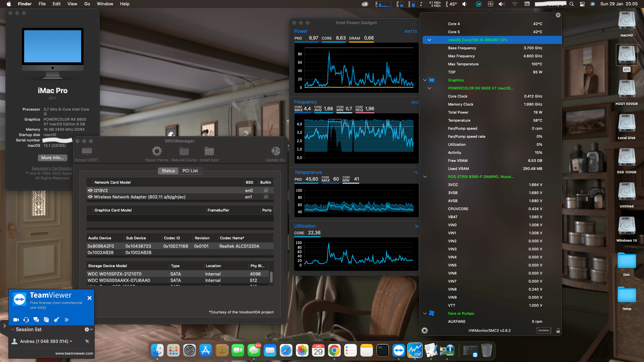Image resolution: width=644 pixels, height=362 pixels.
Task: Click eye icon next to I219V2
Action: pyautogui.click(x=90, y=190)
